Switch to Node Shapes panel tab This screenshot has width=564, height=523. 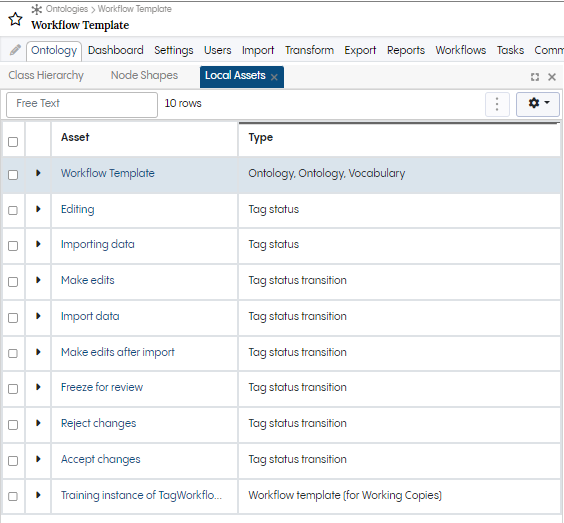click(x=144, y=75)
